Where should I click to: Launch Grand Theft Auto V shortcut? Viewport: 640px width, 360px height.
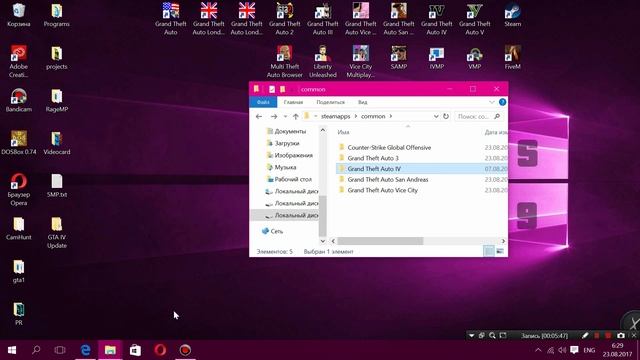[474, 19]
